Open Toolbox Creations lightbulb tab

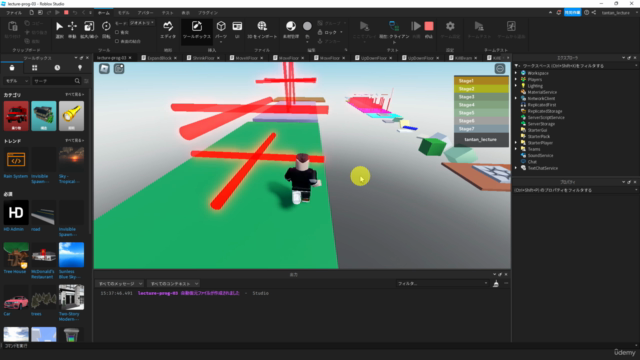click(80, 68)
